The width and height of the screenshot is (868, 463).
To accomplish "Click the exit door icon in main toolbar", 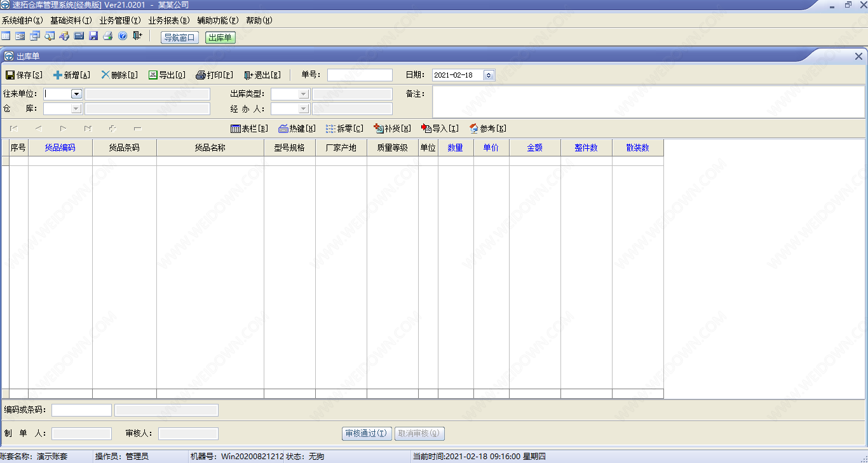I will coord(137,36).
